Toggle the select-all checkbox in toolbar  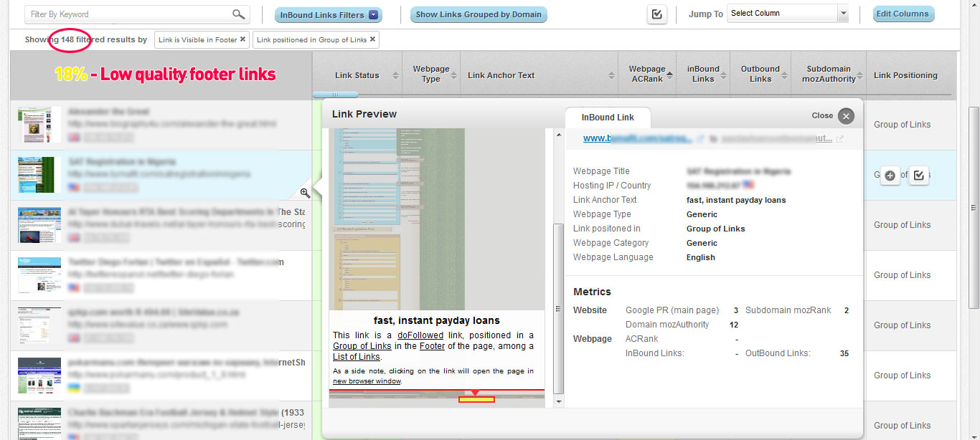tap(656, 14)
